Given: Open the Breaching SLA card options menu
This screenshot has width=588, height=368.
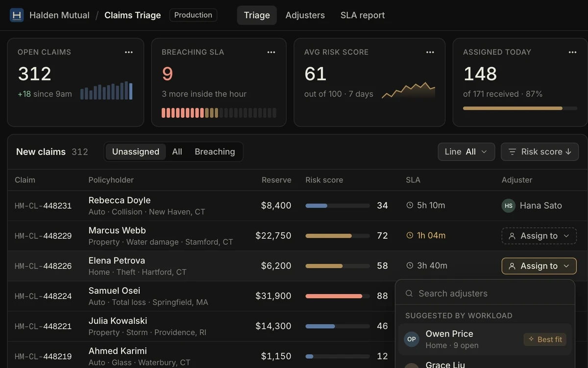Looking at the screenshot, I should (x=271, y=52).
